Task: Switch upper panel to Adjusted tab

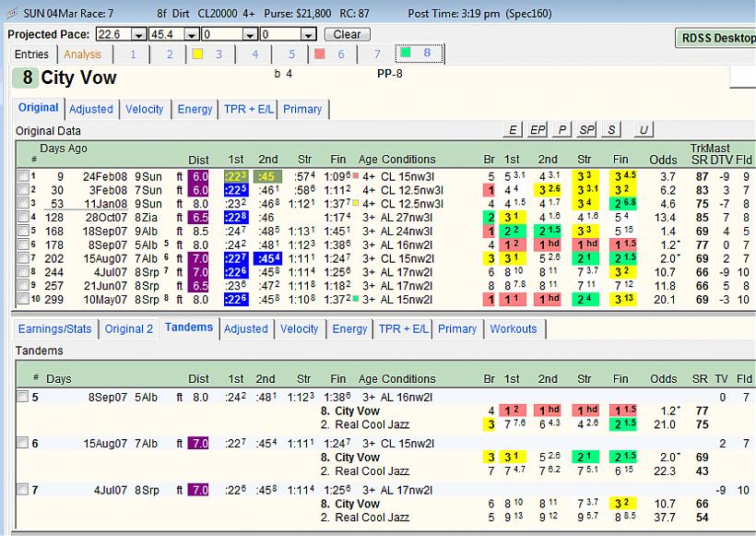Action: pyautogui.click(x=91, y=109)
